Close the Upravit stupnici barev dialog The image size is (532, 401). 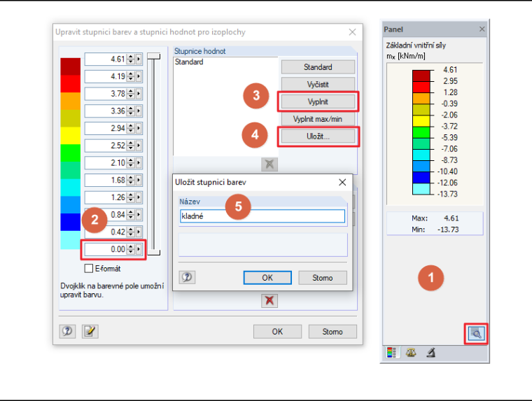(353, 32)
